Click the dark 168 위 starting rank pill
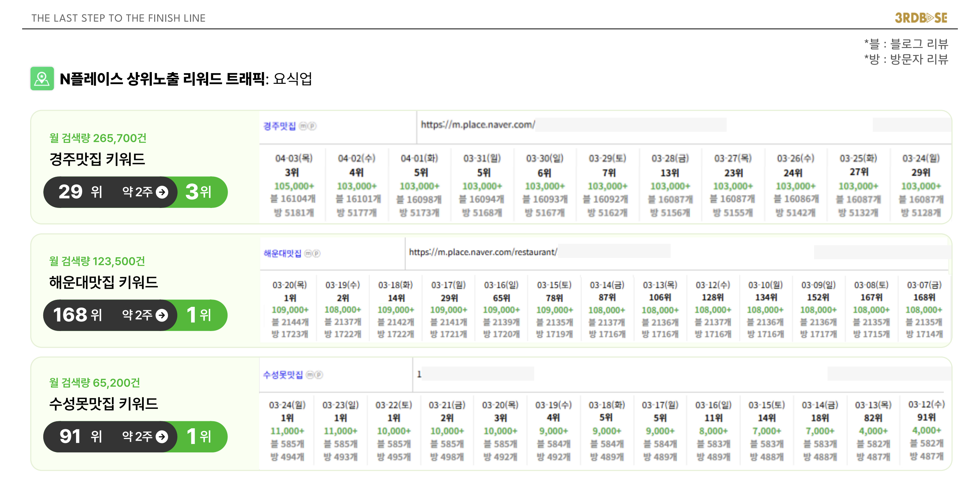980x494 pixels. click(x=110, y=315)
